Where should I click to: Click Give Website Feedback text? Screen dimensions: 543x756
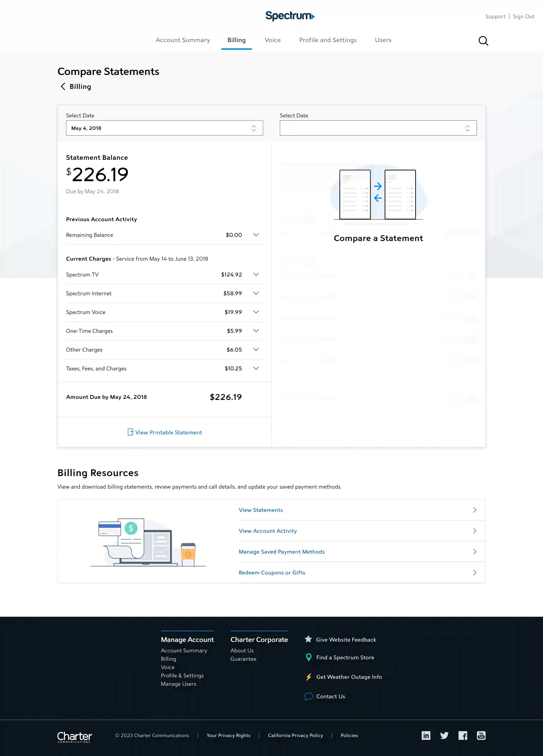346,640
